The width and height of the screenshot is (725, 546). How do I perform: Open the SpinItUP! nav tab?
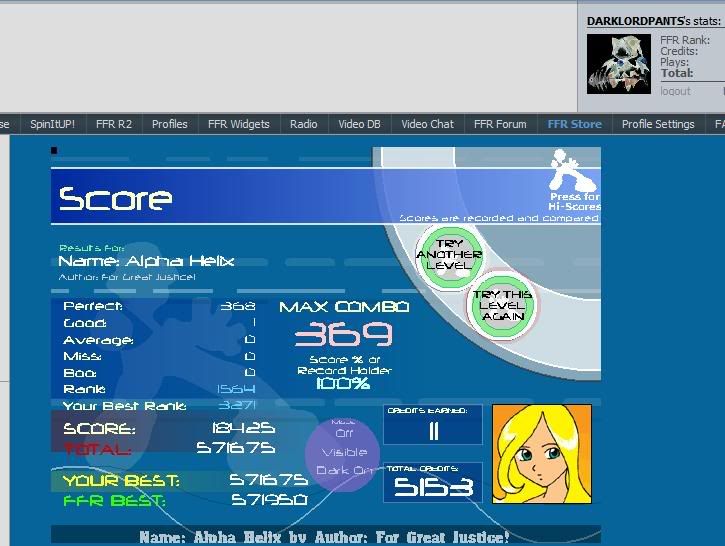click(x=52, y=124)
